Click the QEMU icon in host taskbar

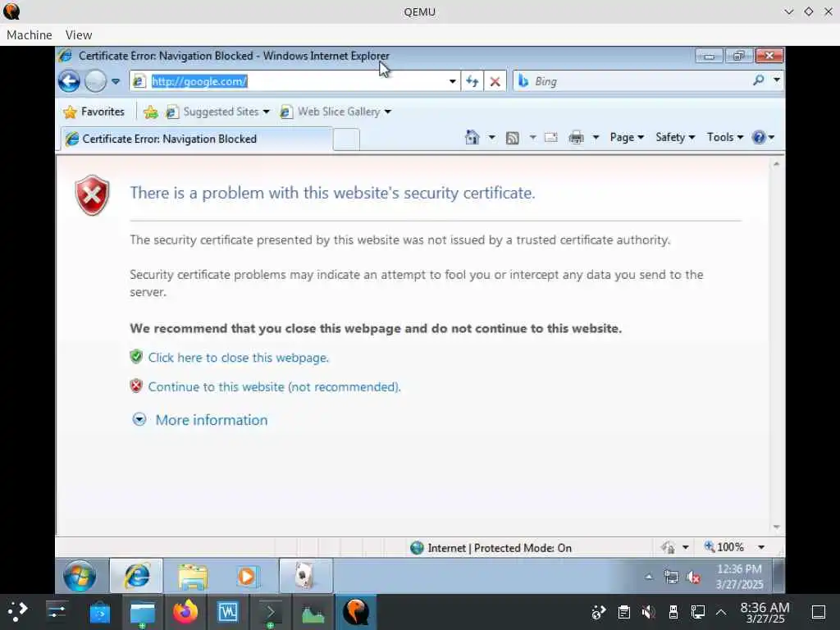pos(356,612)
